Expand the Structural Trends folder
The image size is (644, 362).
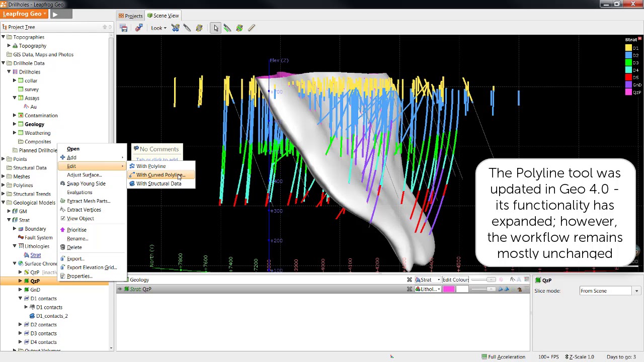coord(3,194)
